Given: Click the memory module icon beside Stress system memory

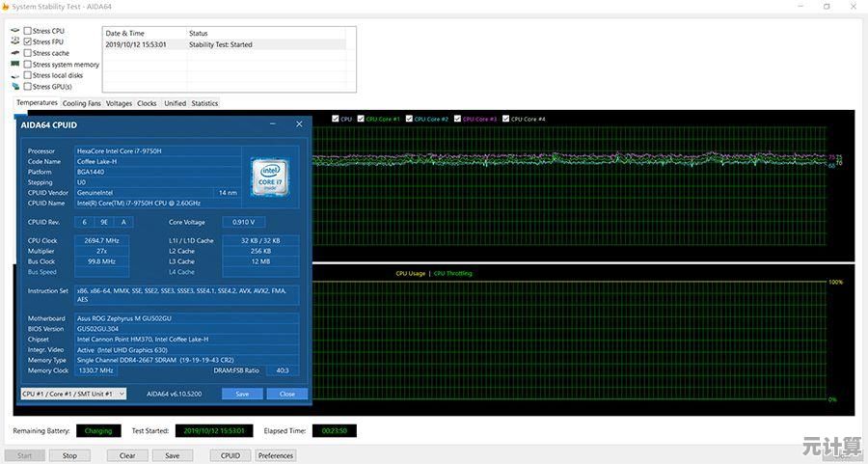Looking at the screenshot, I should [x=14, y=65].
